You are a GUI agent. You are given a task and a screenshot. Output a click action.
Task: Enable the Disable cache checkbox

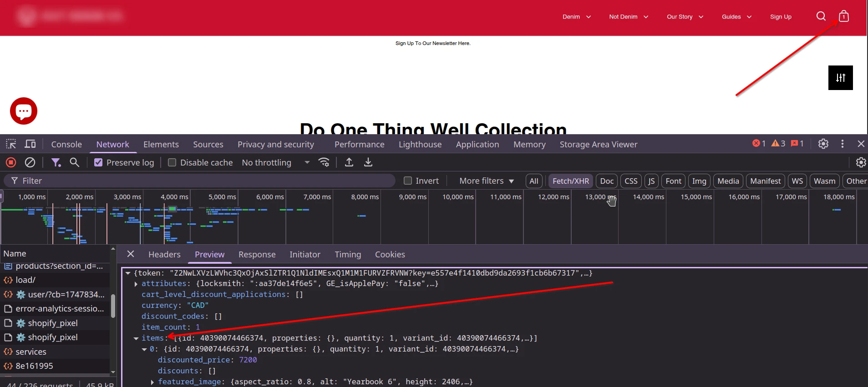[172, 162]
